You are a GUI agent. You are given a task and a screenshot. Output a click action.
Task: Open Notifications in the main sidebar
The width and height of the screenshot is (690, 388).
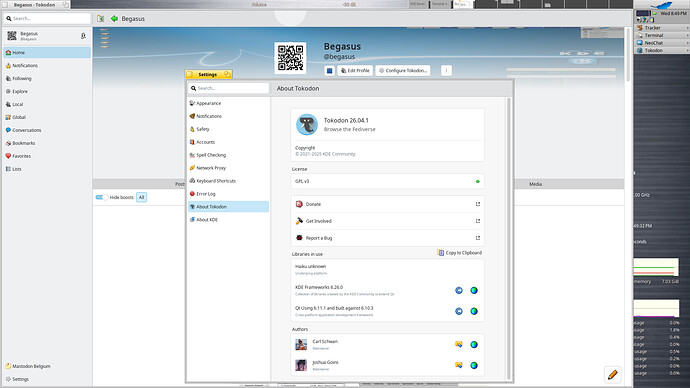pos(47,66)
